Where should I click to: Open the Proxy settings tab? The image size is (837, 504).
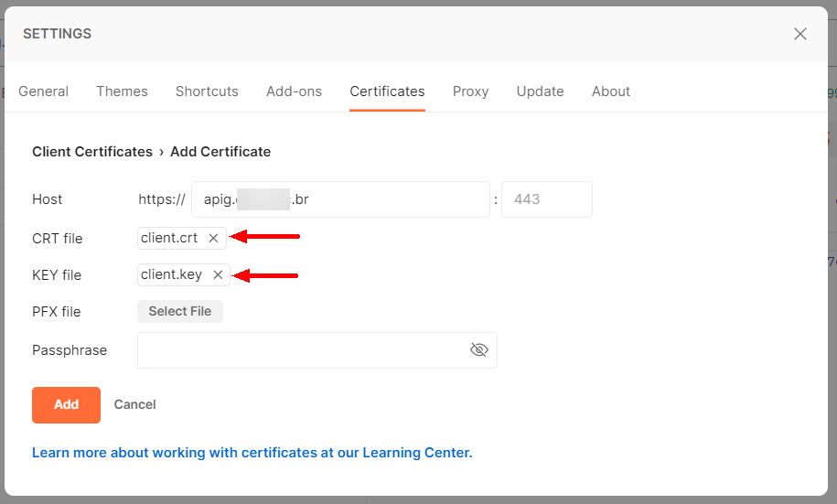click(x=470, y=91)
